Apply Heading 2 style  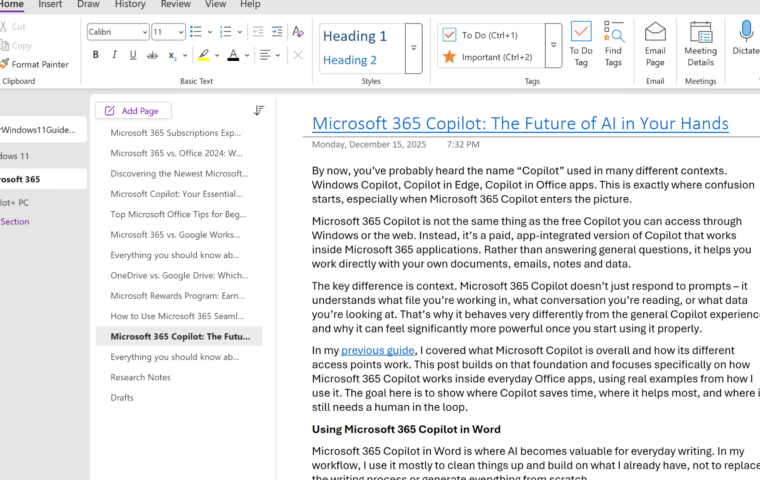[349, 60]
